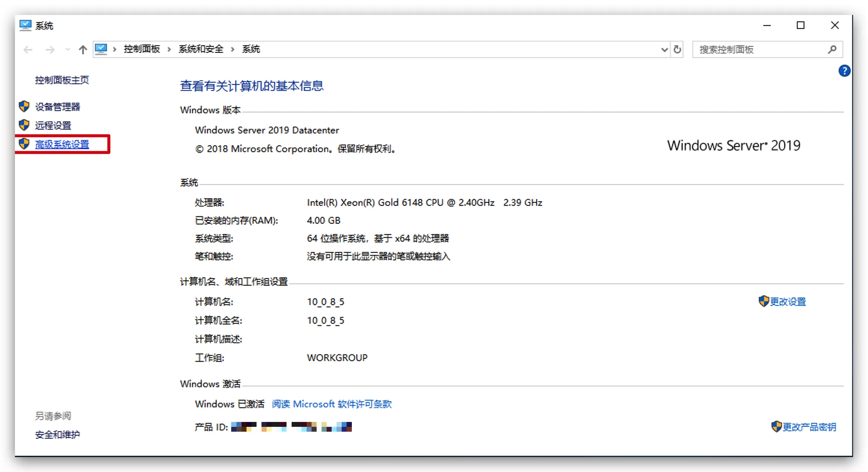
Task: Open 控制面板 breadcrumb
Action: [142, 49]
